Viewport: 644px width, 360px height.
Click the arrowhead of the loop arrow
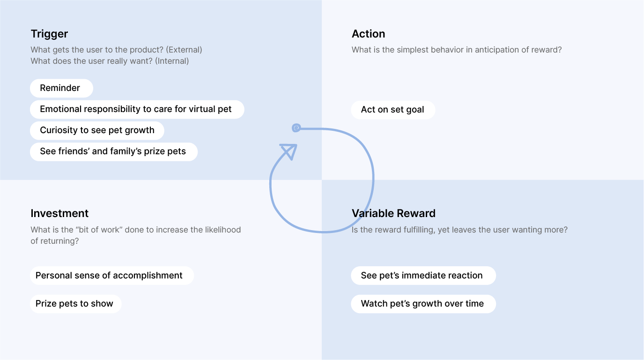[289, 151]
